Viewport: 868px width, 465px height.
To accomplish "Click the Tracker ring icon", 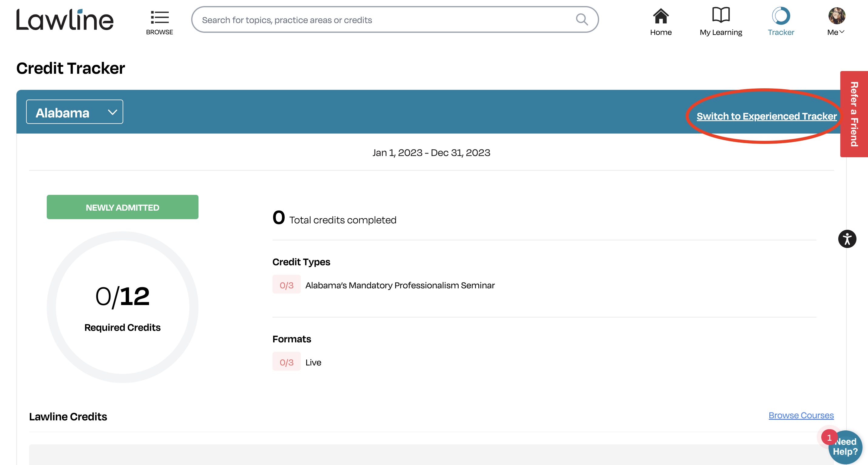I will click(781, 16).
